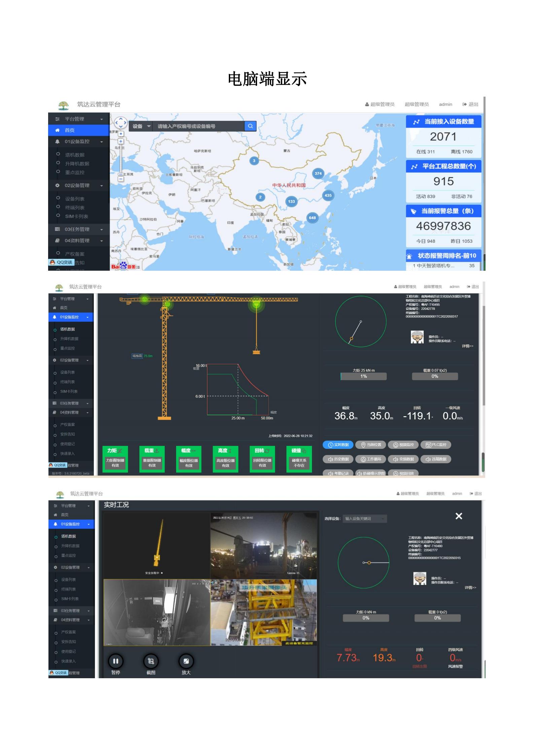This screenshot has height=756, width=534.
Task: Select the active 实时数据 pill button
Action: [x=338, y=445]
